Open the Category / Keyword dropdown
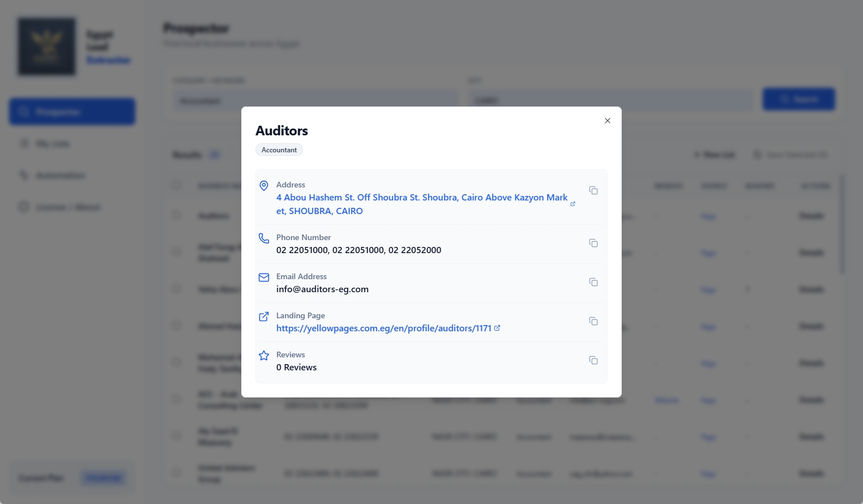863x504 pixels. (x=315, y=100)
